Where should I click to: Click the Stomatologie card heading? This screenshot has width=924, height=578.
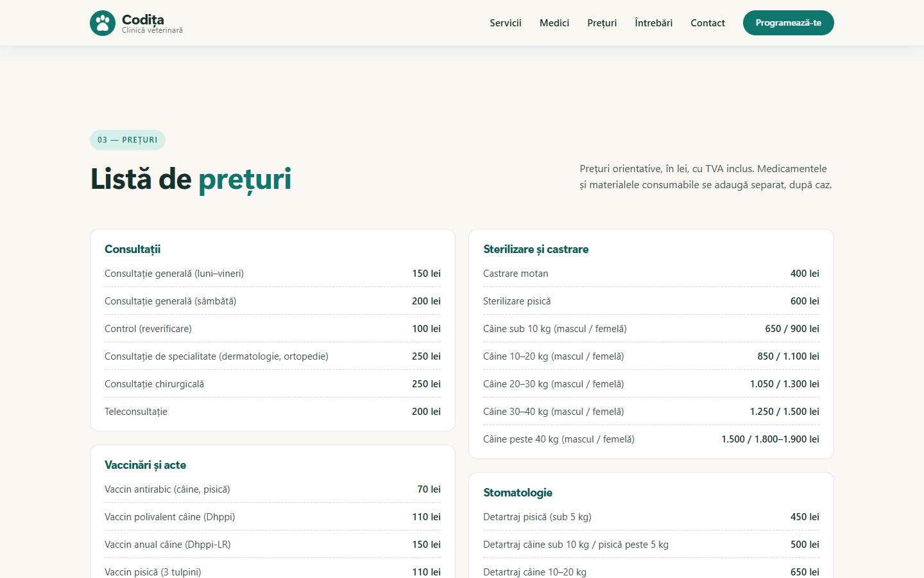(518, 493)
